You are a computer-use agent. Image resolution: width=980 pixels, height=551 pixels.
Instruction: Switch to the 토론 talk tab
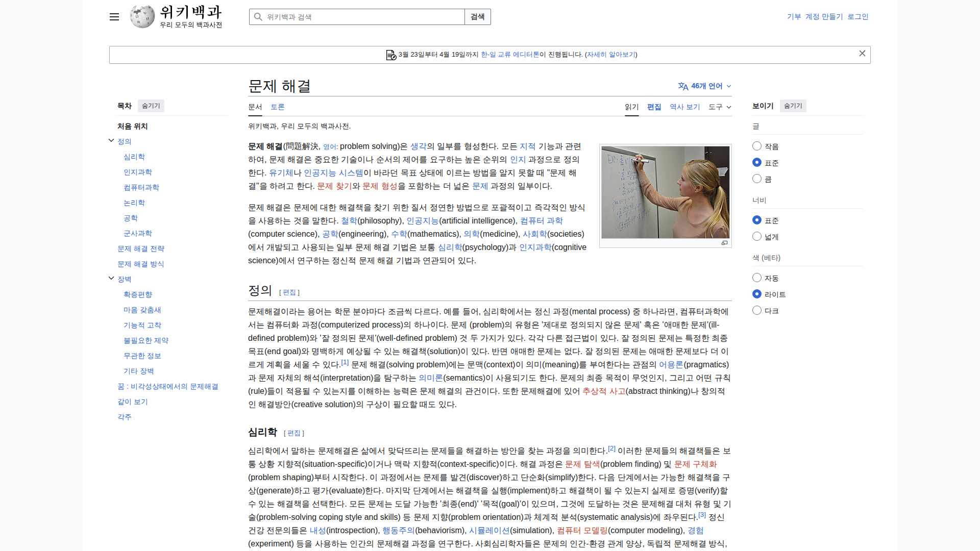coord(278,107)
